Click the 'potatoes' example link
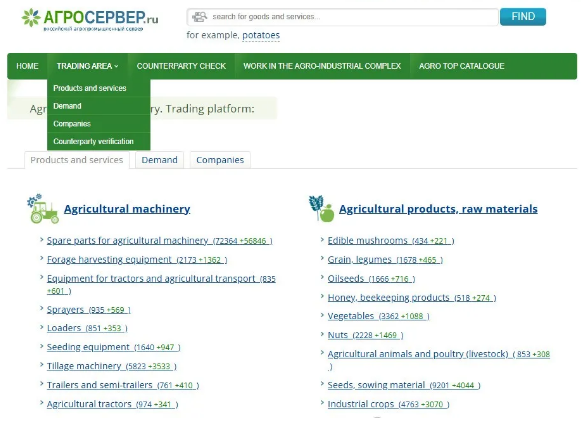 click(261, 35)
